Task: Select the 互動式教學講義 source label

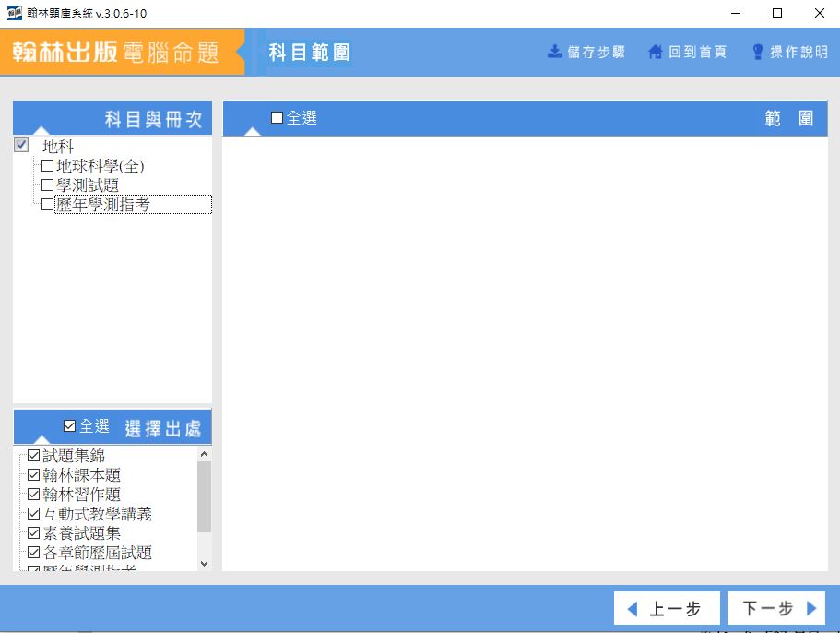Action: [97, 514]
